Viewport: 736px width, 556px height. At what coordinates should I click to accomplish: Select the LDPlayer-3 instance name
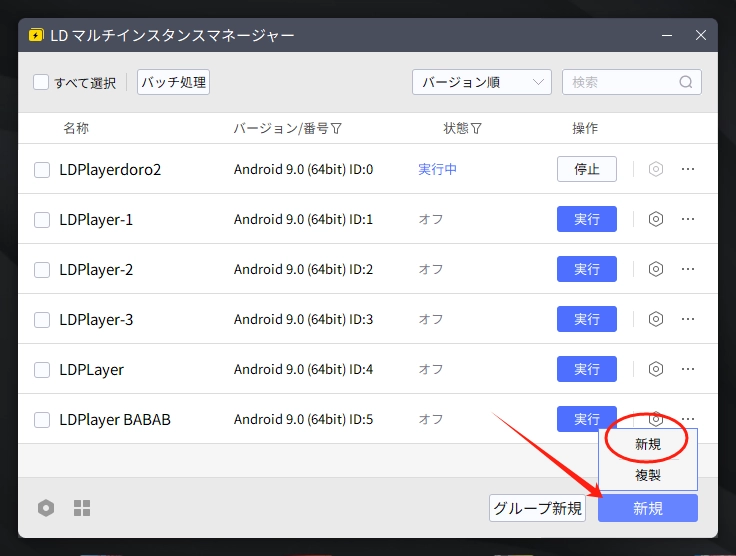96,320
